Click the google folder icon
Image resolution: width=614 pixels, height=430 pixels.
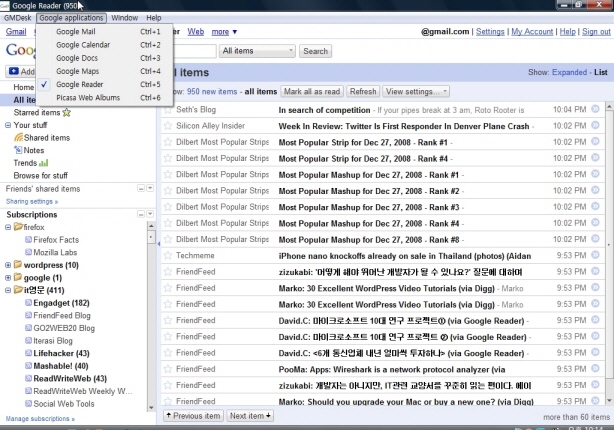point(18,277)
